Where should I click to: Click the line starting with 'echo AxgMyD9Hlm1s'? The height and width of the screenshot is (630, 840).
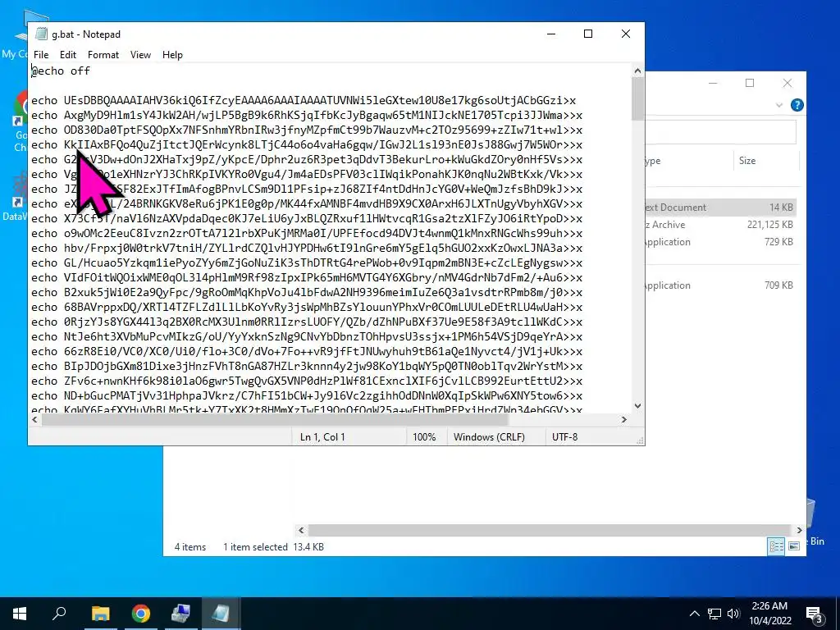pyautogui.click(x=307, y=115)
